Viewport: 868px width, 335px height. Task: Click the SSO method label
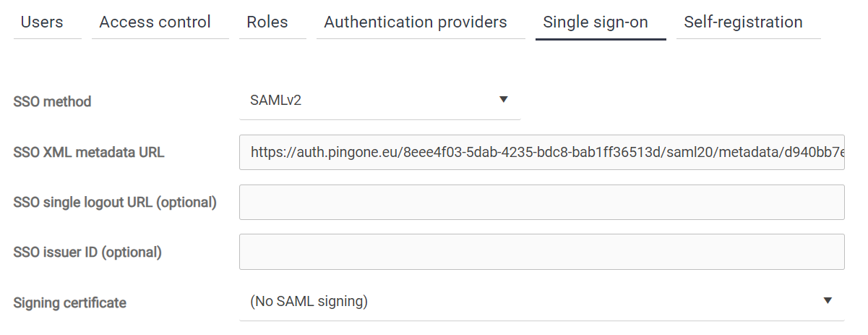pos(52,102)
